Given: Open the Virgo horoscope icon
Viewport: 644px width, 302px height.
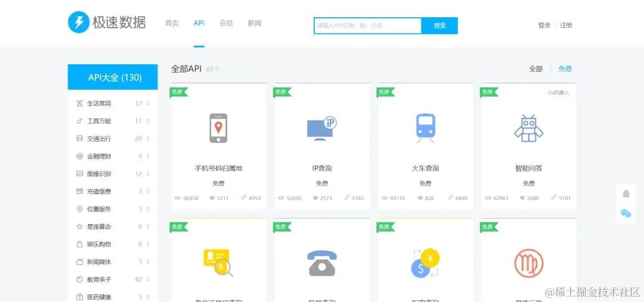Looking at the screenshot, I should pos(528,263).
